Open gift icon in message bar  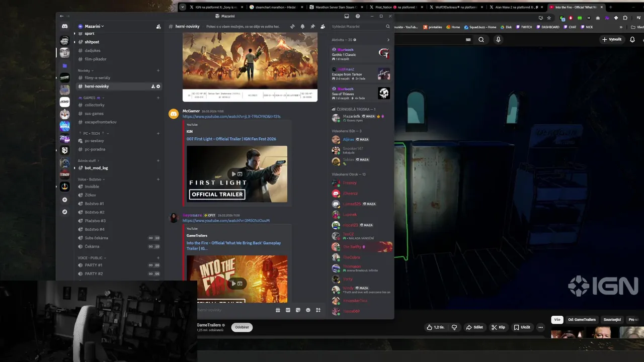(278, 310)
